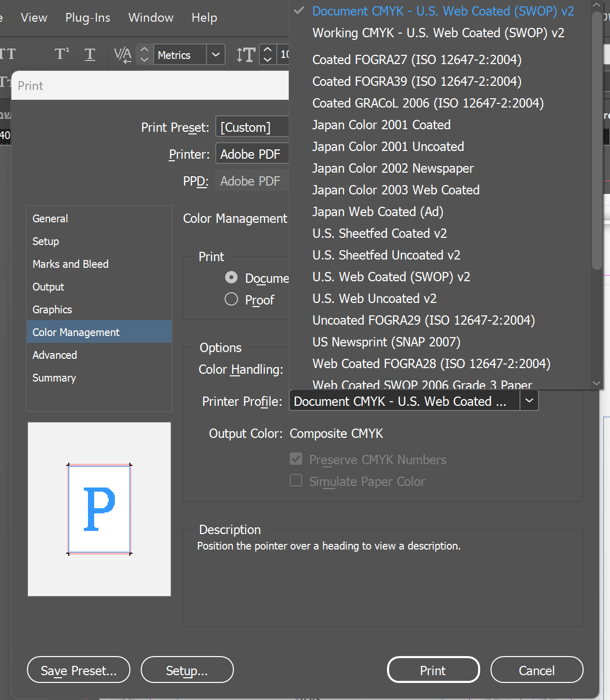
Task: Click the All Caps icon
Action: click(x=7, y=54)
